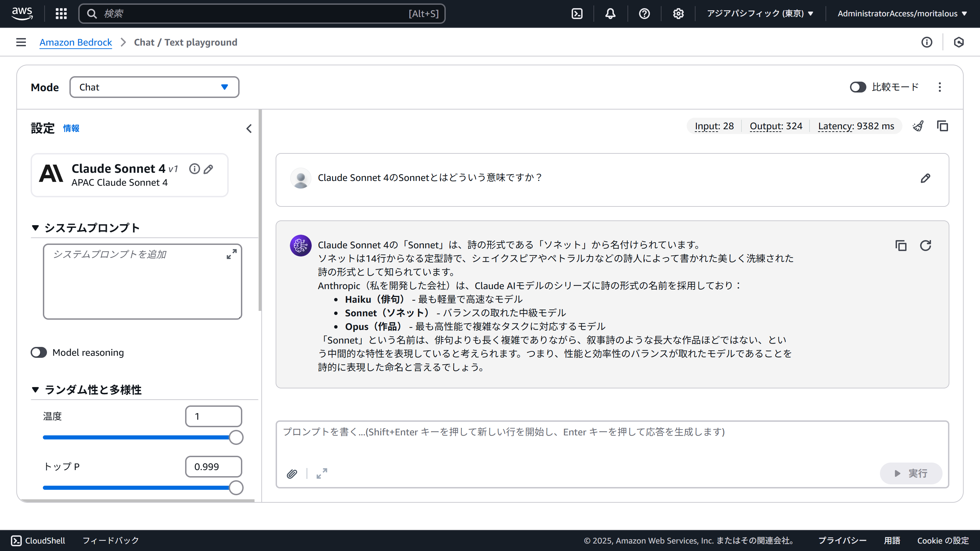
Task: Collapse the 設定 panel with the chevron
Action: [x=249, y=129]
